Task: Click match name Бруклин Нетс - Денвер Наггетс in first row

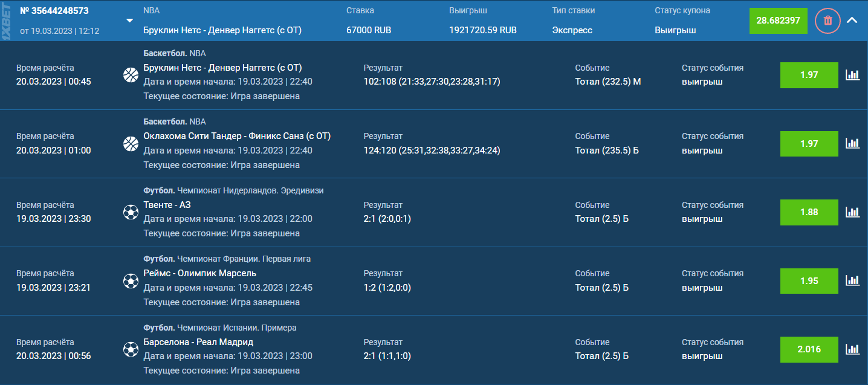Action: [x=222, y=68]
